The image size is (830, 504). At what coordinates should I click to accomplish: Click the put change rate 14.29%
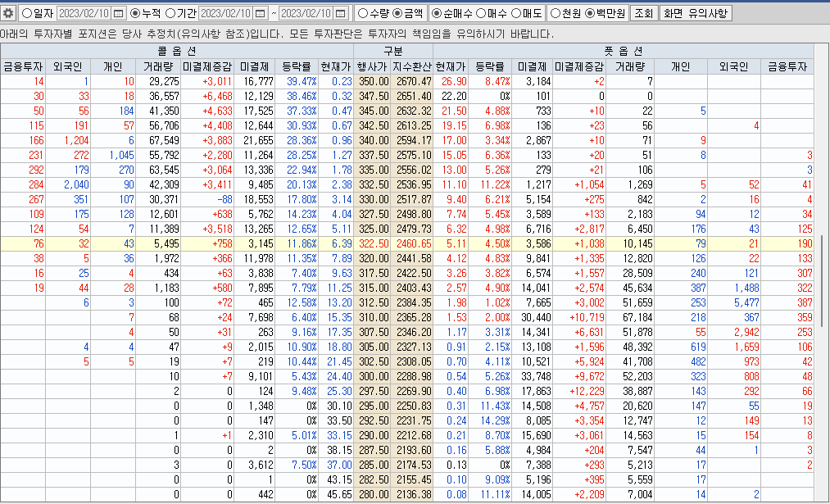pyautogui.click(x=490, y=421)
